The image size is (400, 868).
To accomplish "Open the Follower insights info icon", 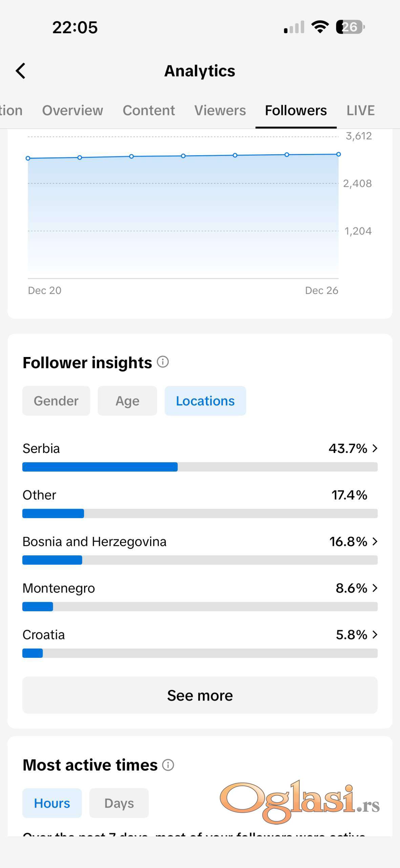I will pos(163,362).
